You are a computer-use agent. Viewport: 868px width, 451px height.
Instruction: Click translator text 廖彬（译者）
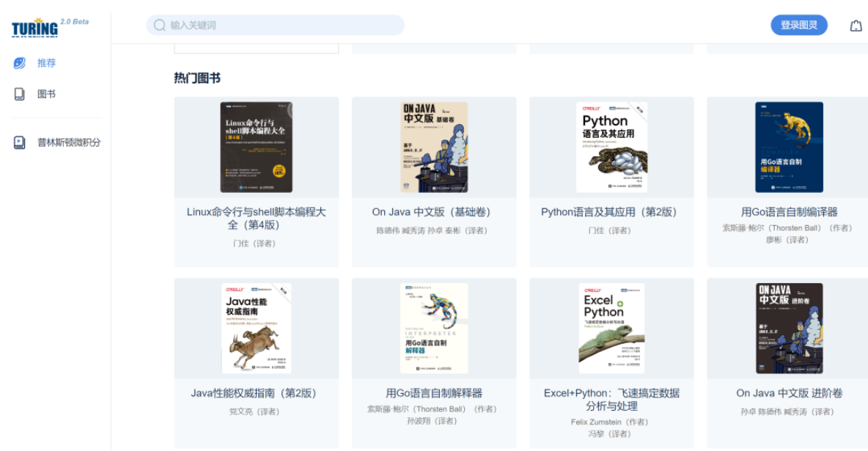[789, 240]
